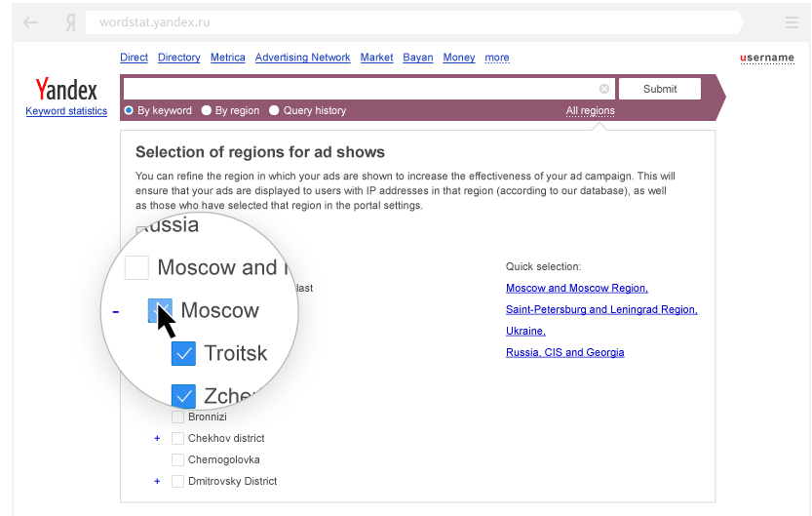Check the Dmitrovsky District checkbox
Screen dimensions: 812x516
point(177,481)
